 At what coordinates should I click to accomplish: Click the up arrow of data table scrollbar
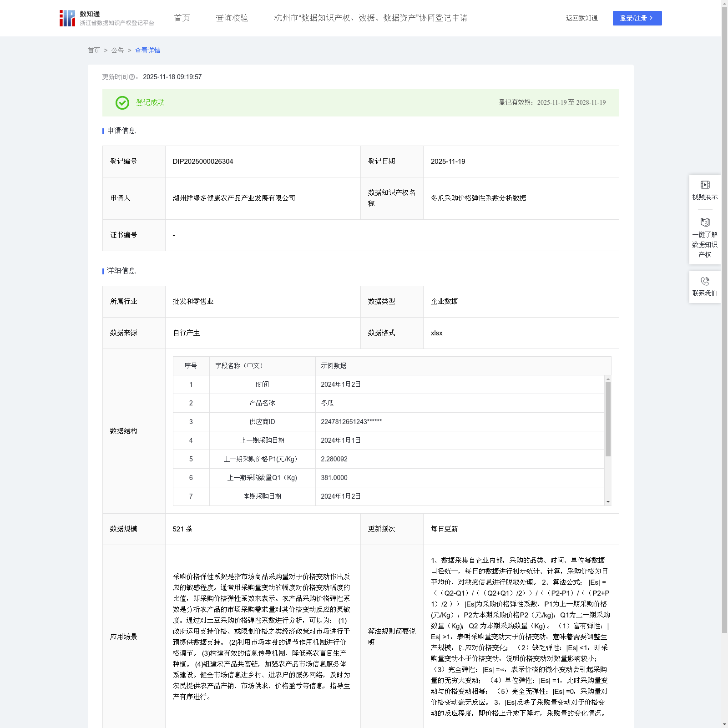pos(608,379)
